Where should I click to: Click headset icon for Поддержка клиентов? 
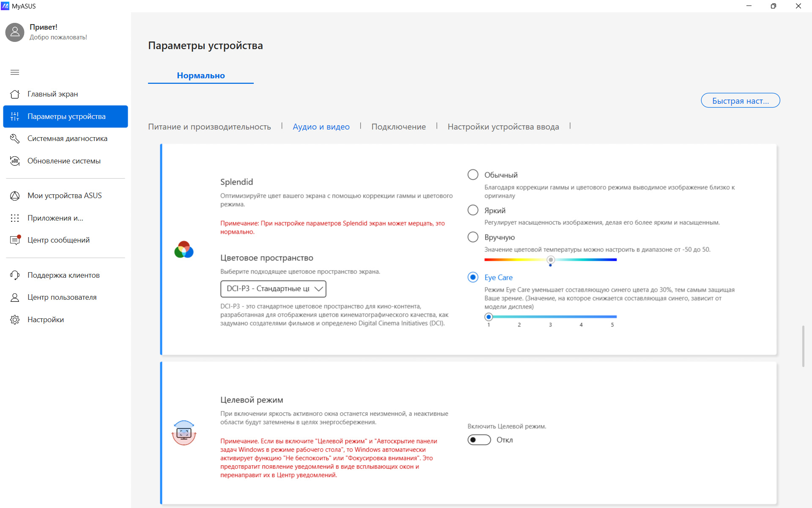tap(15, 275)
